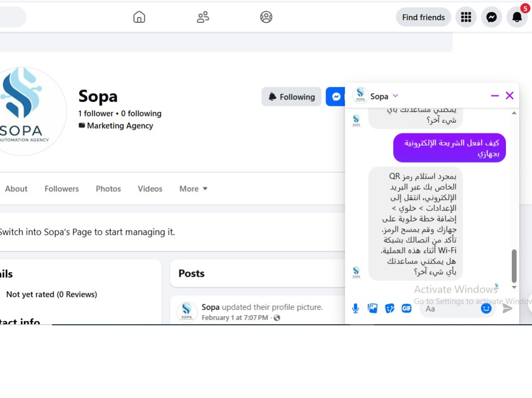Close the Sopa chat window
This screenshot has width=532, height=398.
coord(510,96)
